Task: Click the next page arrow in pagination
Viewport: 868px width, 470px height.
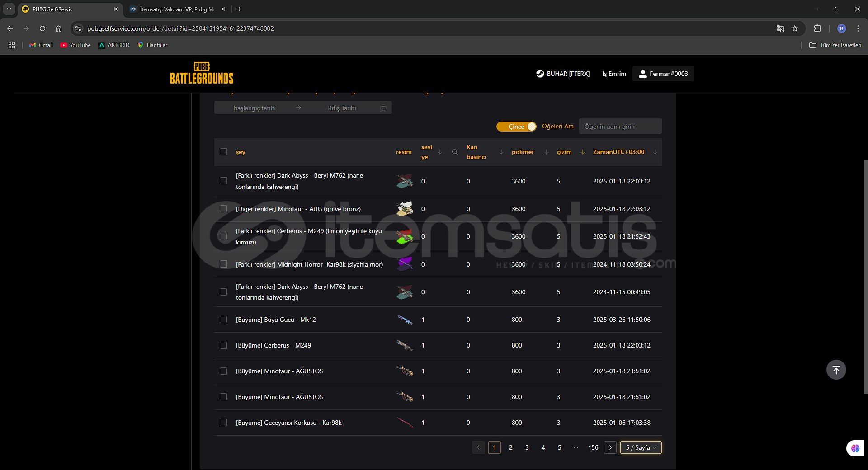Action: [x=610, y=447]
